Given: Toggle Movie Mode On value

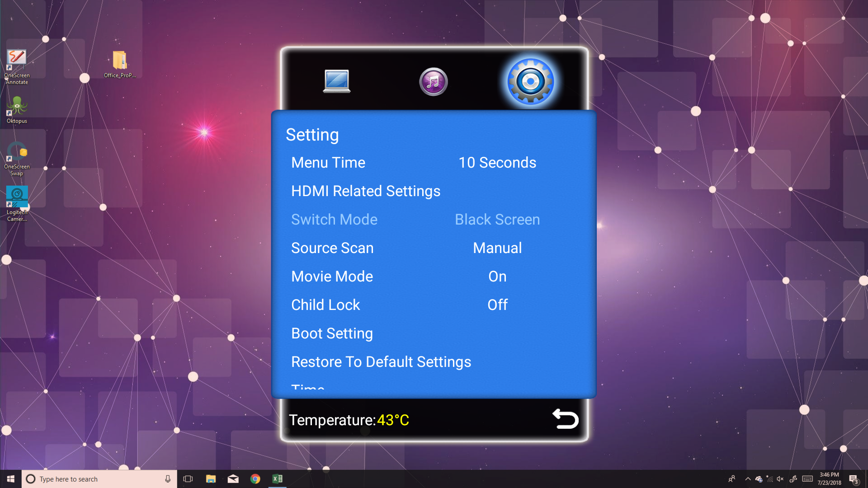Looking at the screenshot, I should (x=497, y=277).
